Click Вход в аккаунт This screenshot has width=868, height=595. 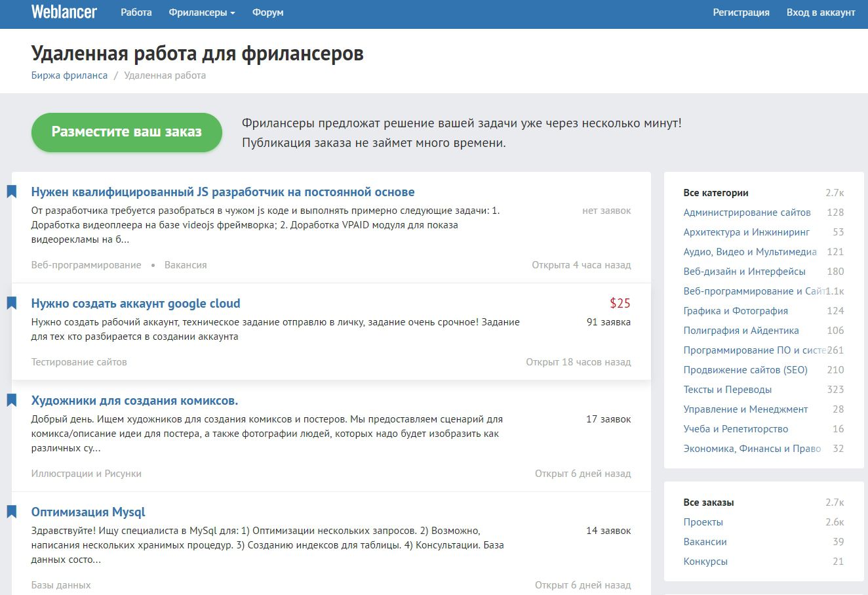821,12
